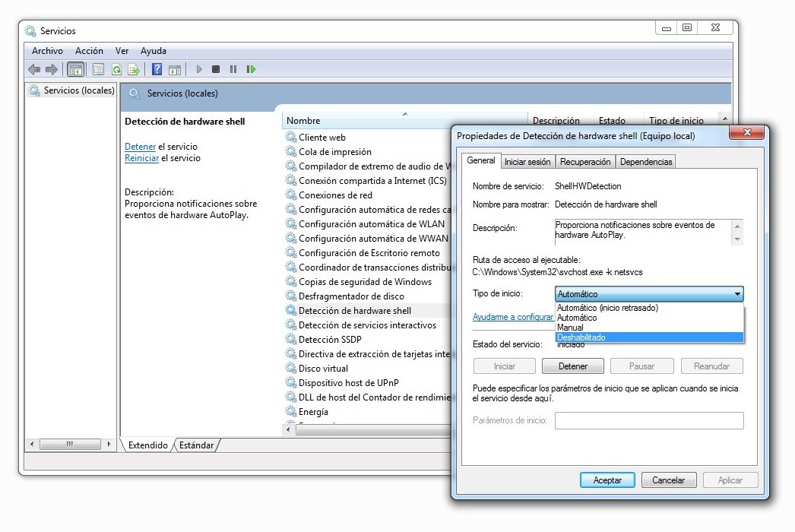Click the Forward arrow in Servicios toolbar
The image size is (795, 532).
[51, 69]
